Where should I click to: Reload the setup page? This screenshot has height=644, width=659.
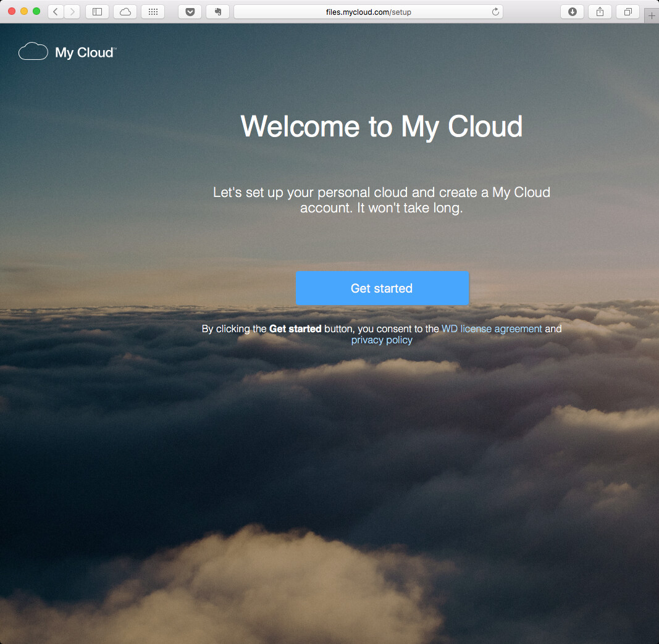pos(495,11)
